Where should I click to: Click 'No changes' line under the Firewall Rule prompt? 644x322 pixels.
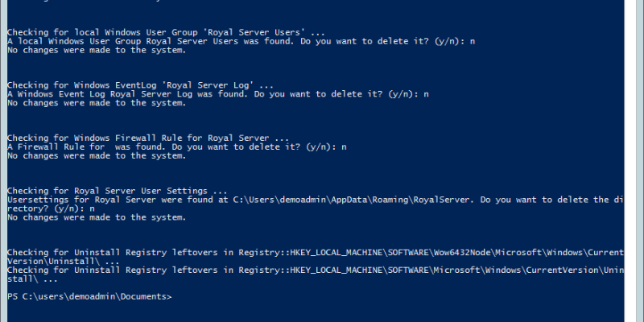click(x=96, y=156)
